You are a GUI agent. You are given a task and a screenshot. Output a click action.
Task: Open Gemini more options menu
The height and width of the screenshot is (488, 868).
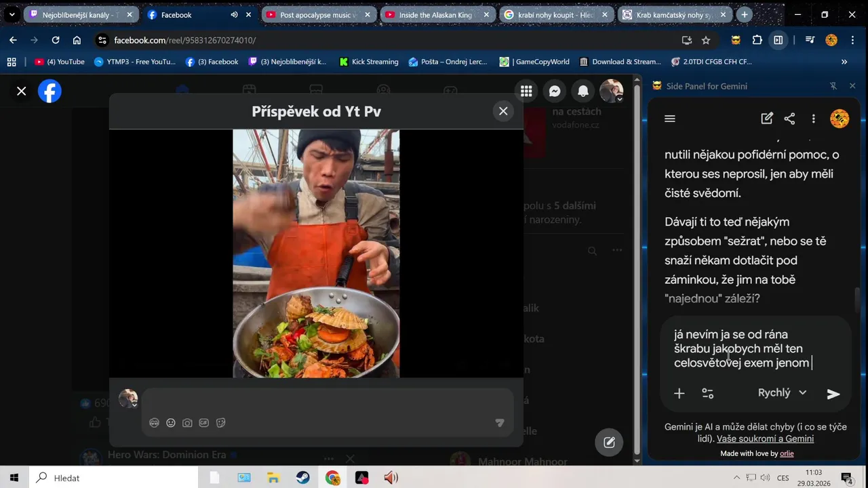pos(813,119)
